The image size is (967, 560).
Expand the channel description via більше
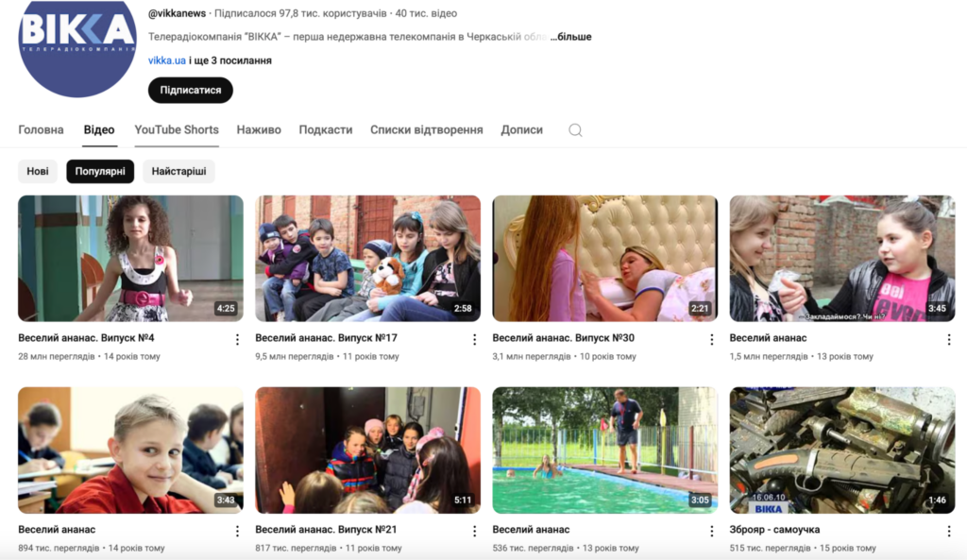click(573, 36)
